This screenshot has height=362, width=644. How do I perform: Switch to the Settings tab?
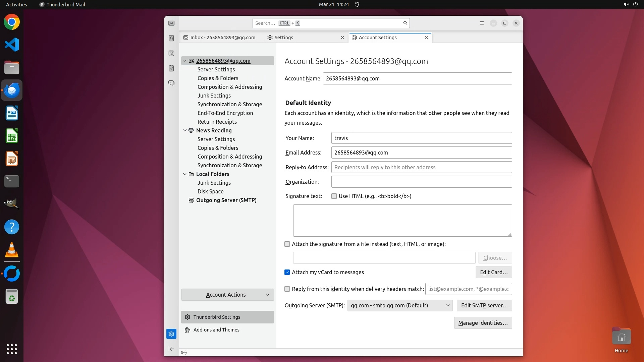click(283, 38)
